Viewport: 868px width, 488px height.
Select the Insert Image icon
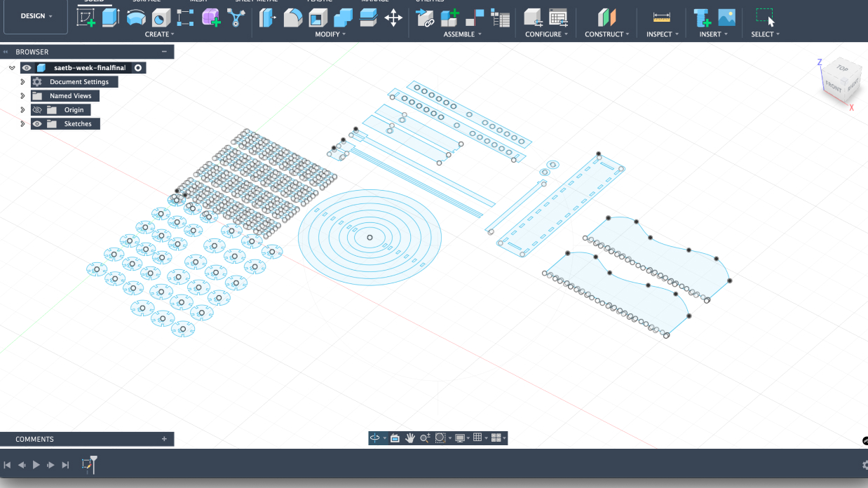pyautogui.click(x=726, y=18)
